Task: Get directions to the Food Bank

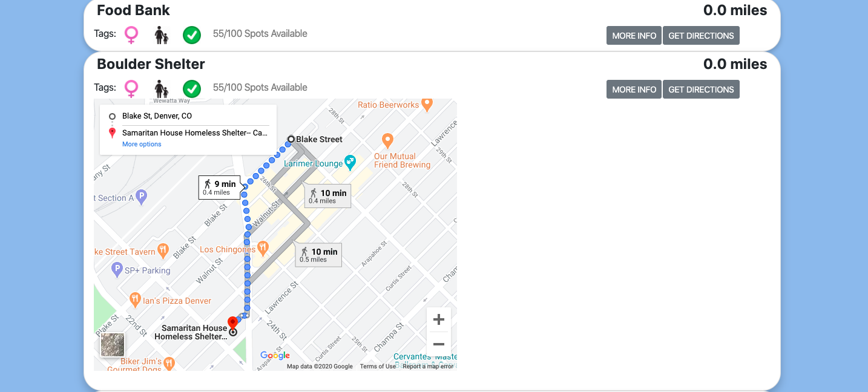Action: click(x=701, y=36)
